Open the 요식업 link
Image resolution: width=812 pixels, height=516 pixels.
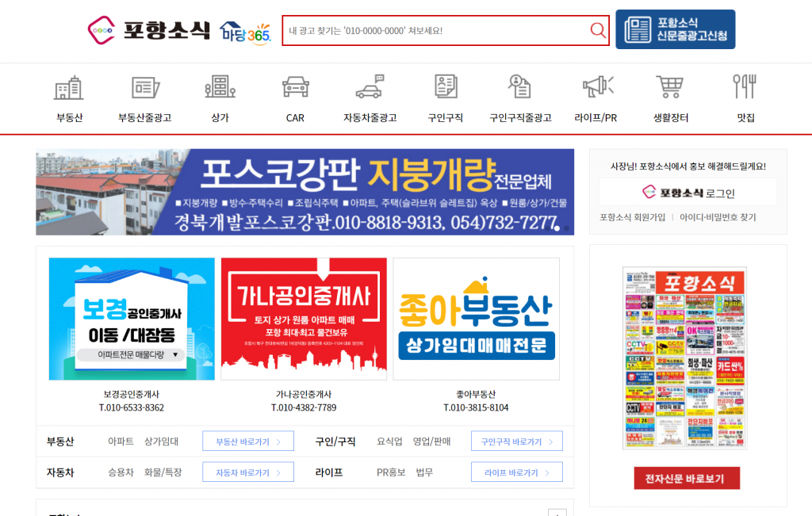tap(389, 441)
